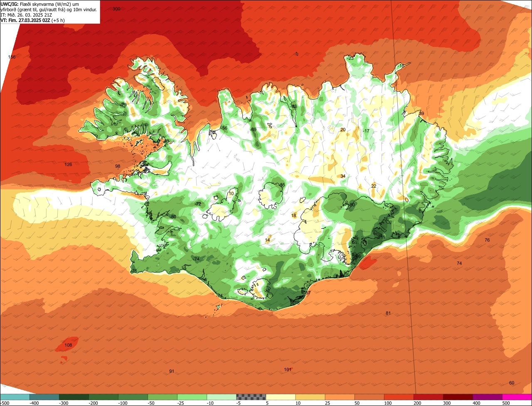Screen dimensions: 532x406
Task: Click the -10 pale green legend swatch
Action: click(221, 397)
